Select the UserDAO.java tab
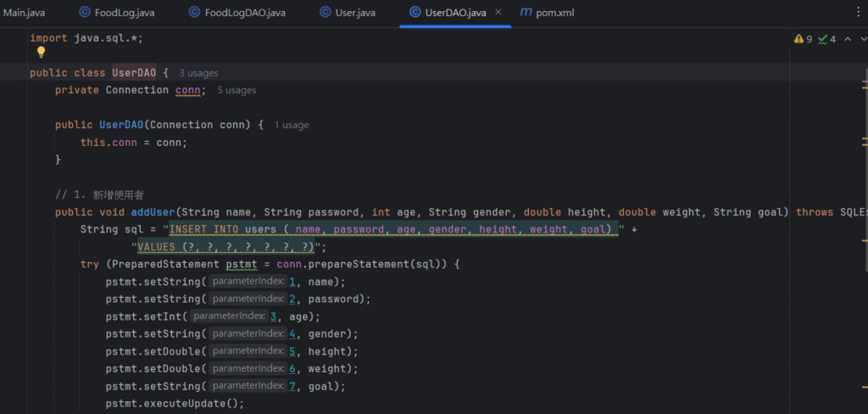 tap(455, 12)
